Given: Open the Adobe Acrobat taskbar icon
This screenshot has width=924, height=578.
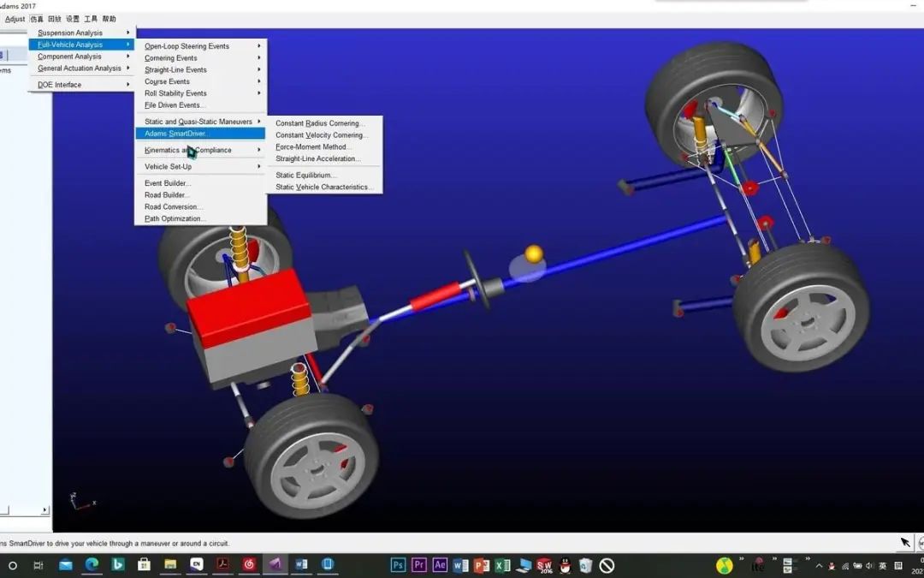Looking at the screenshot, I should tap(222, 565).
